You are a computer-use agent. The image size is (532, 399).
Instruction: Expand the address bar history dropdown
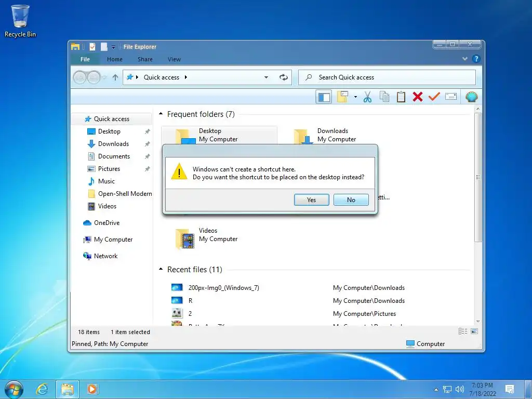point(267,77)
